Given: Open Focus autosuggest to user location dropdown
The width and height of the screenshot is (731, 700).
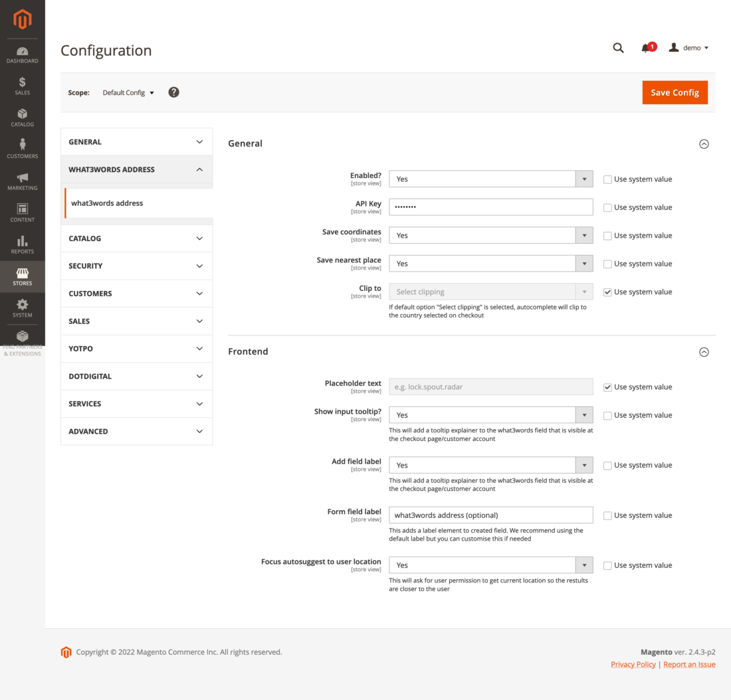Looking at the screenshot, I should (x=491, y=565).
